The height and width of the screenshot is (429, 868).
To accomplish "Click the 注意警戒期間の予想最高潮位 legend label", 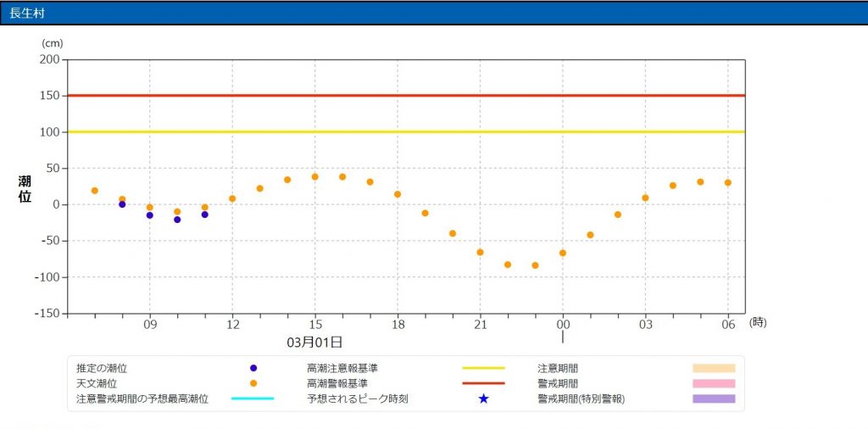I will pos(142,398).
